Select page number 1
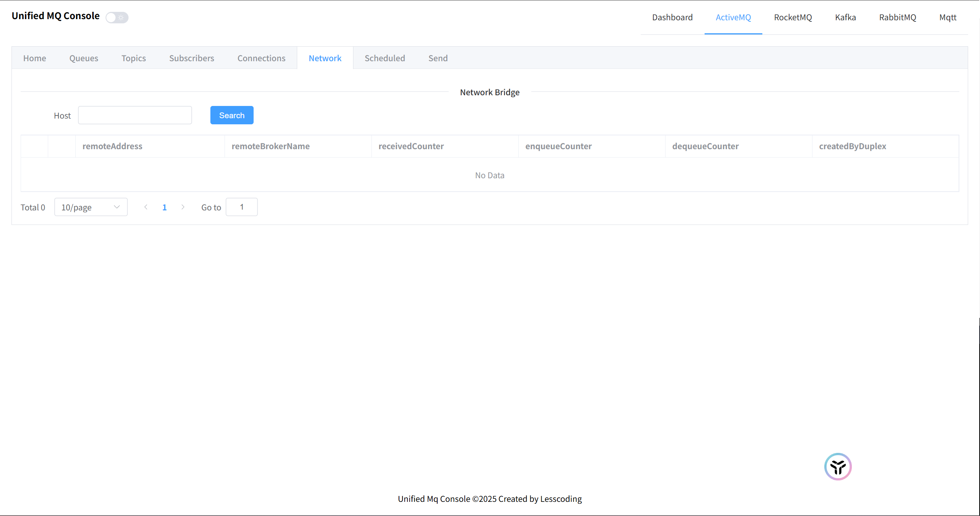 (x=164, y=207)
